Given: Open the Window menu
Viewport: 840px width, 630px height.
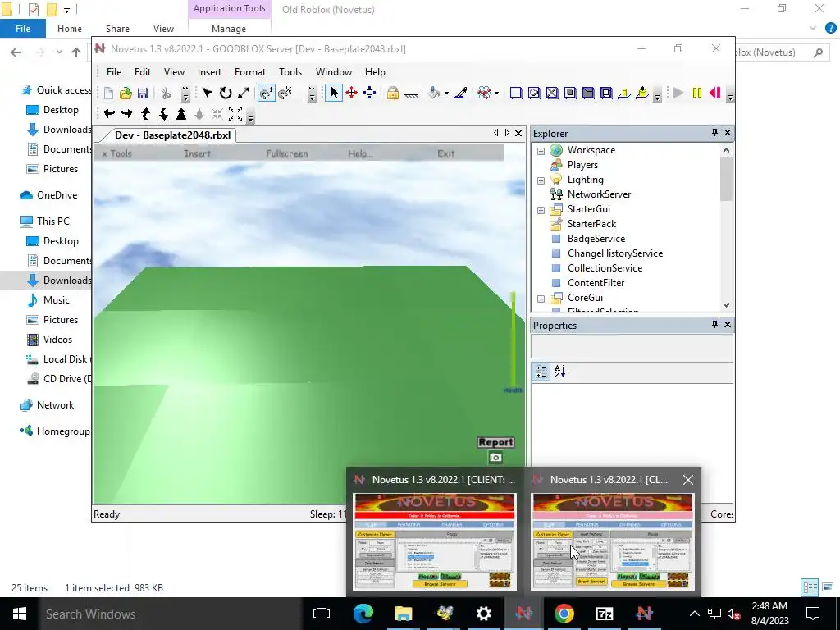Looking at the screenshot, I should point(334,72).
